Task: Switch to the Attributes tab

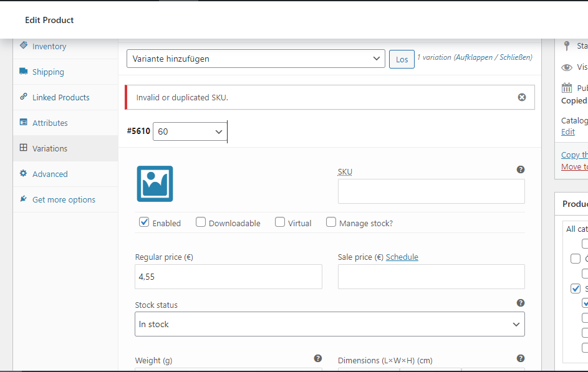Action: (x=51, y=123)
